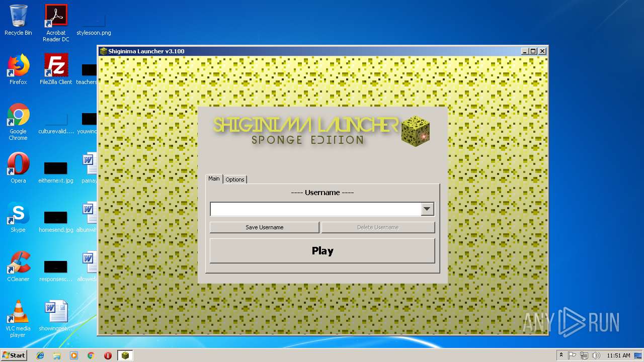
Task: Click the Internet Explorer taskbar icon
Action: point(40,355)
